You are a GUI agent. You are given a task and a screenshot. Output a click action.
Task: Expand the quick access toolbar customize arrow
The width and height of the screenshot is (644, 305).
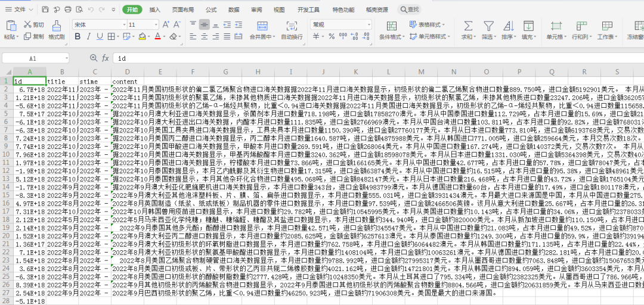(x=113, y=10)
